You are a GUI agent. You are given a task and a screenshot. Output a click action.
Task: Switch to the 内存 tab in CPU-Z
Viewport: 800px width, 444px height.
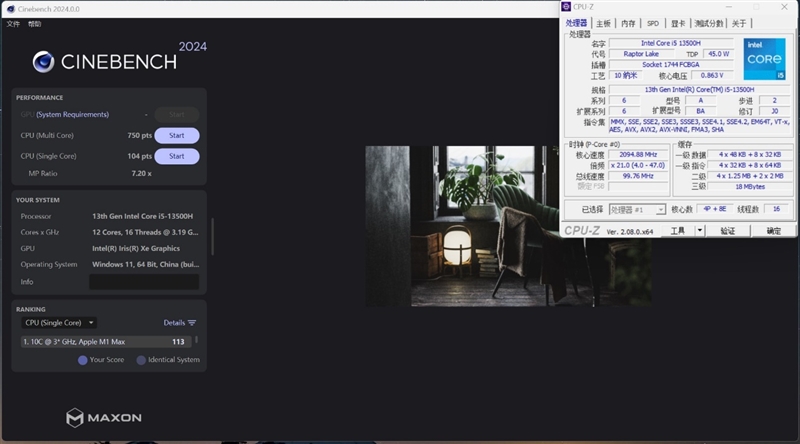coord(628,23)
